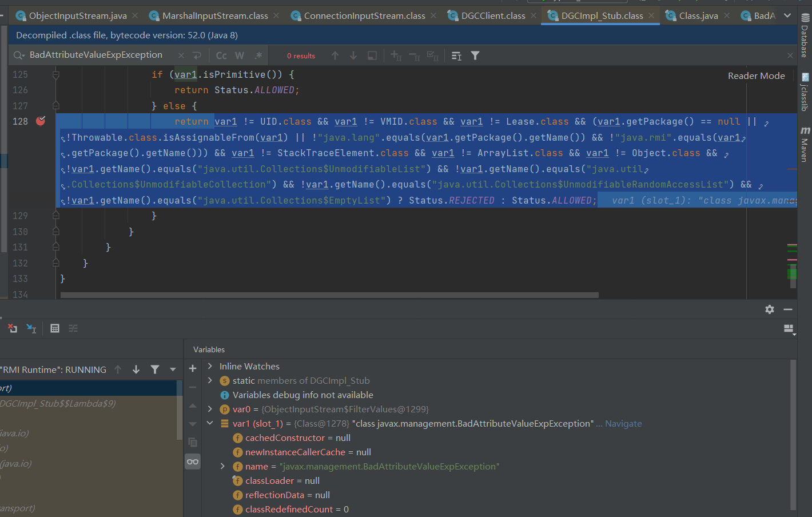Expand var0 ObjectInputStream$FilterValues
The image size is (812, 517).
point(210,409)
